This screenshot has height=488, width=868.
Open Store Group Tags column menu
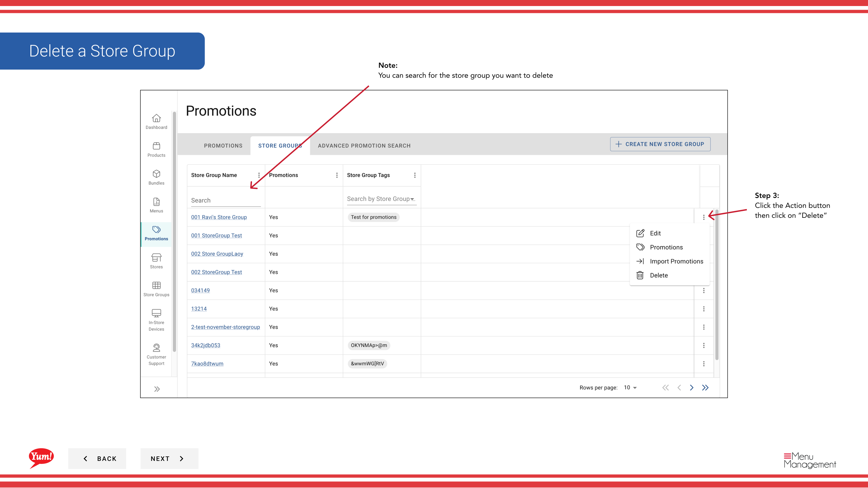(415, 175)
